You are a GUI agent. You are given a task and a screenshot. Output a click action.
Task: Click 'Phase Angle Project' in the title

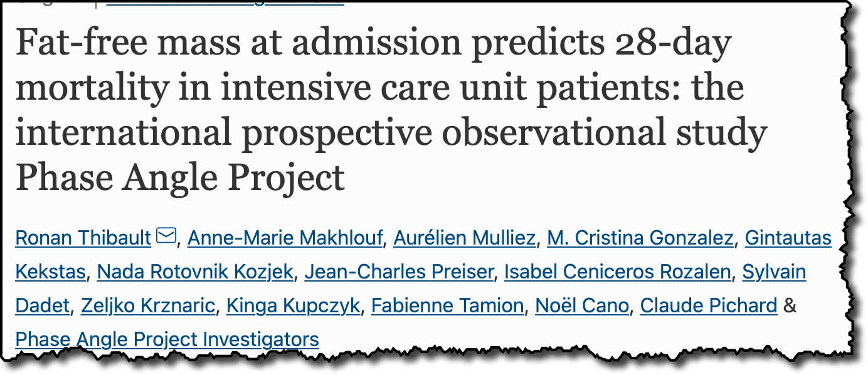point(180,177)
